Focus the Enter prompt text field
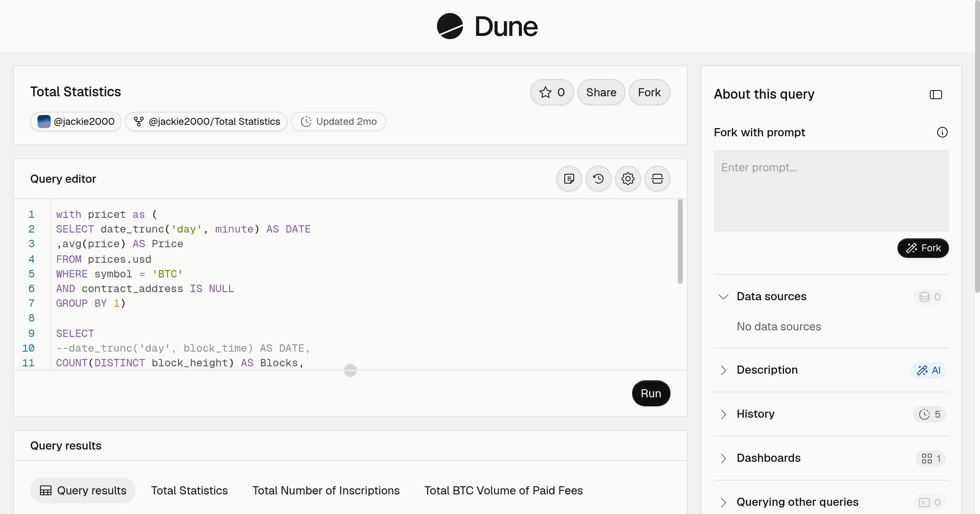This screenshot has height=514, width=980. tap(831, 191)
